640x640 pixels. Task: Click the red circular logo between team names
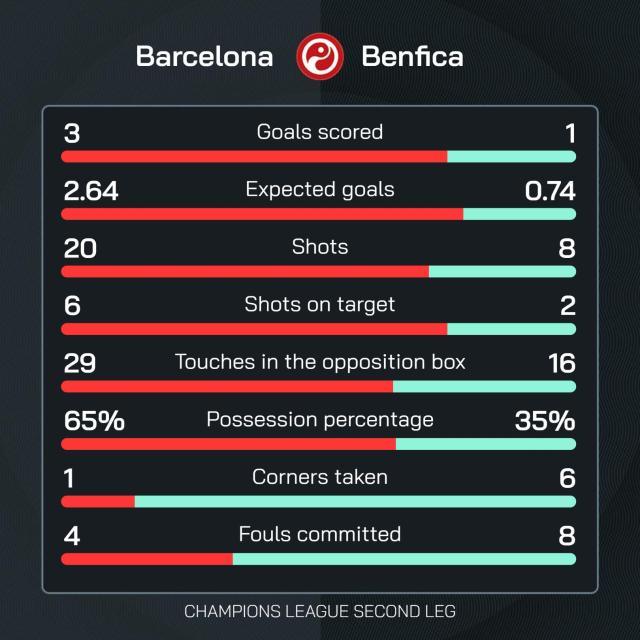(x=320, y=56)
